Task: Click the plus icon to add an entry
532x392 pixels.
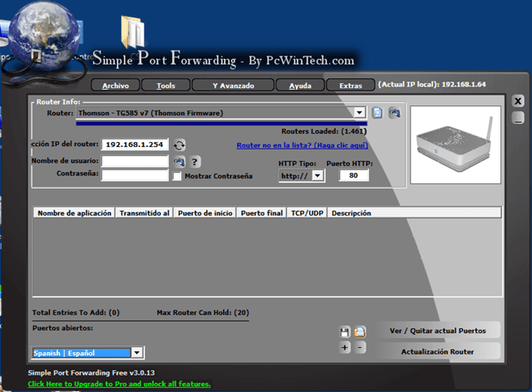Action: click(x=345, y=347)
